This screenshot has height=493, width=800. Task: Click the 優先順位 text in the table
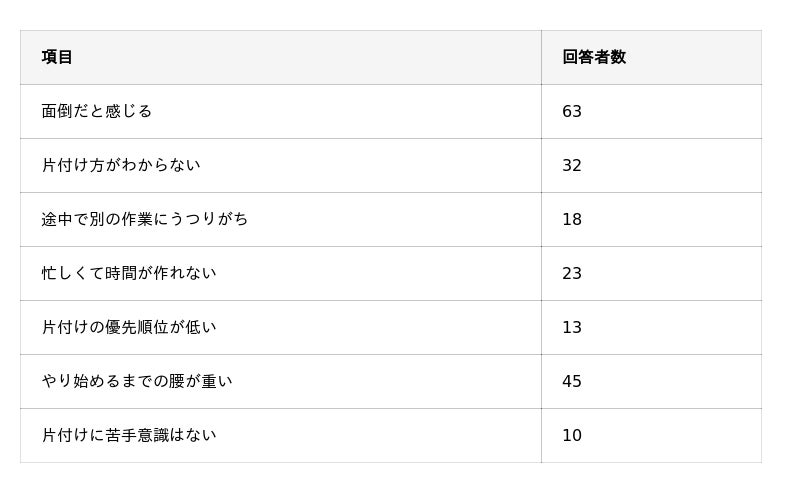(x=137, y=327)
